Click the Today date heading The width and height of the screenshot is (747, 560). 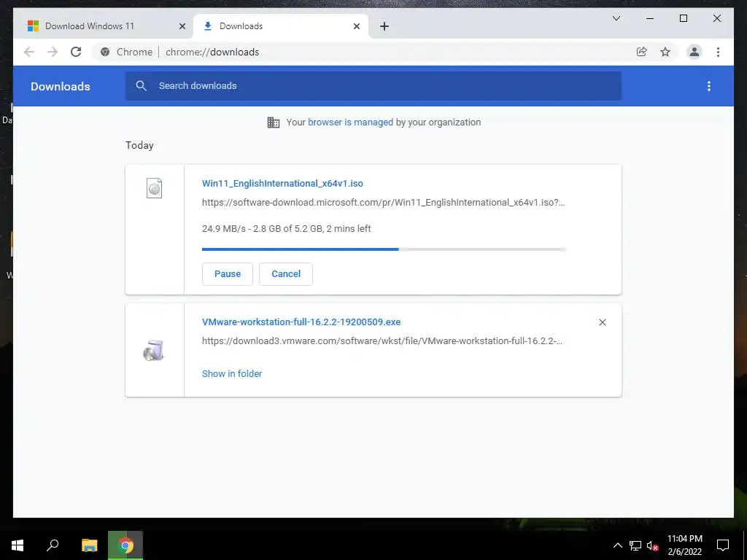pos(139,145)
